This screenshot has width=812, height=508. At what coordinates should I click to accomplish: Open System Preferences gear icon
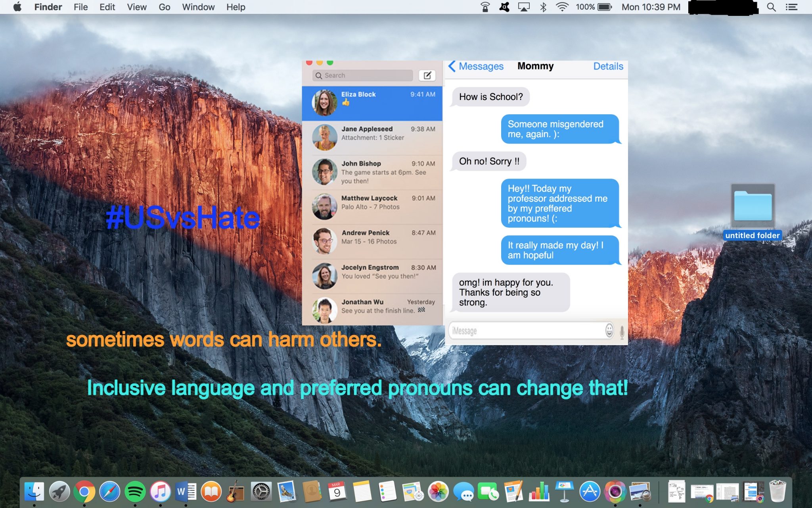click(x=261, y=491)
